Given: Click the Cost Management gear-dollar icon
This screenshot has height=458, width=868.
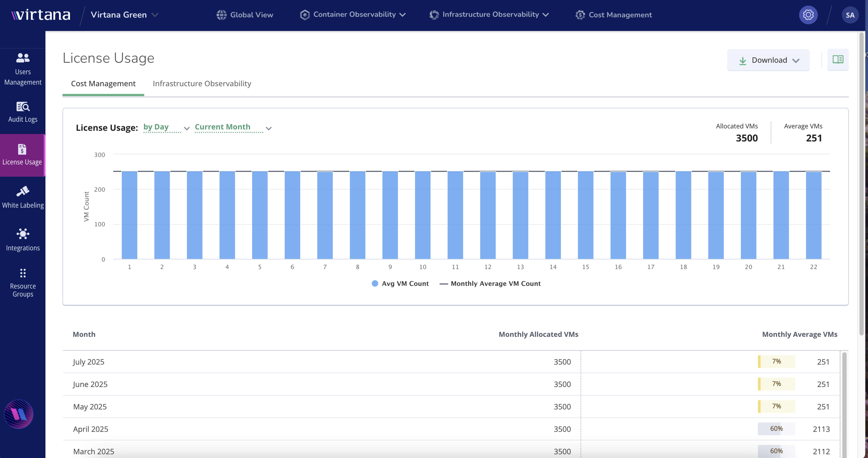Looking at the screenshot, I should coord(580,15).
